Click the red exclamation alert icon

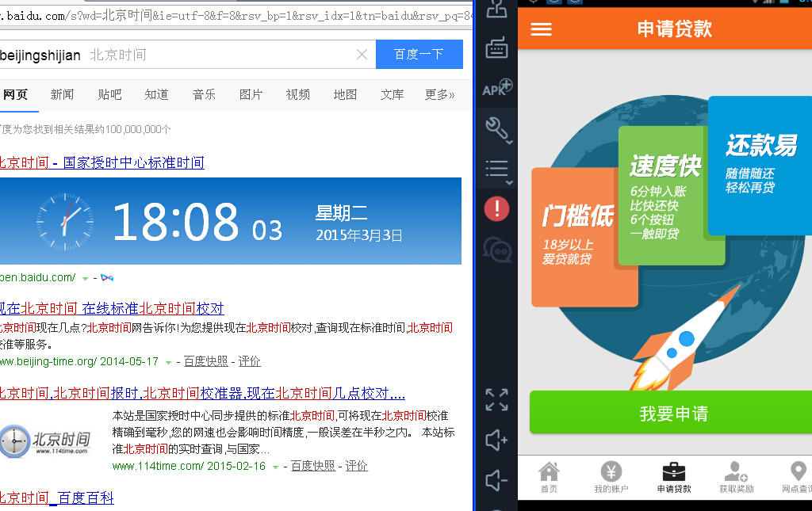(496, 209)
